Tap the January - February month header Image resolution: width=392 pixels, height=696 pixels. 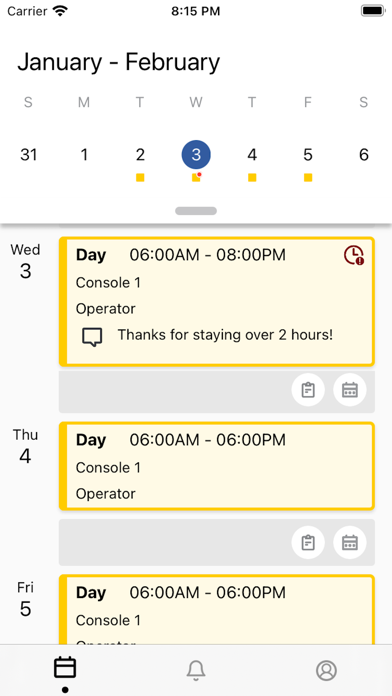(x=119, y=62)
